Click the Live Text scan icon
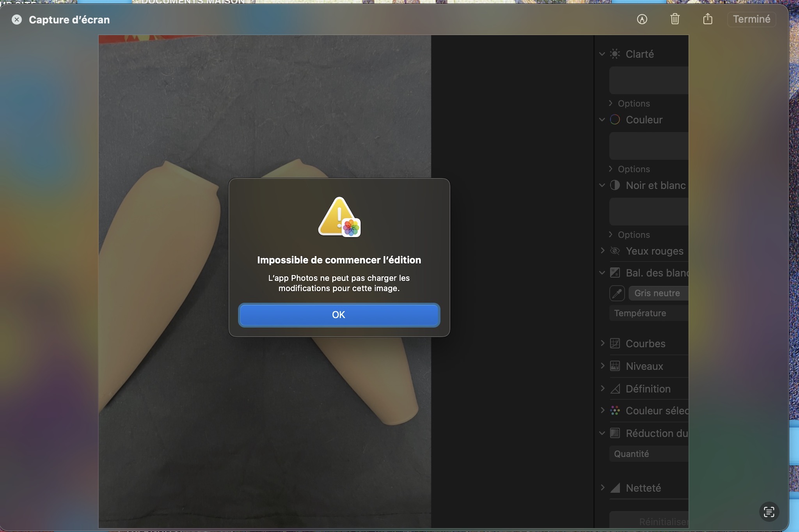799x532 pixels. (x=769, y=512)
